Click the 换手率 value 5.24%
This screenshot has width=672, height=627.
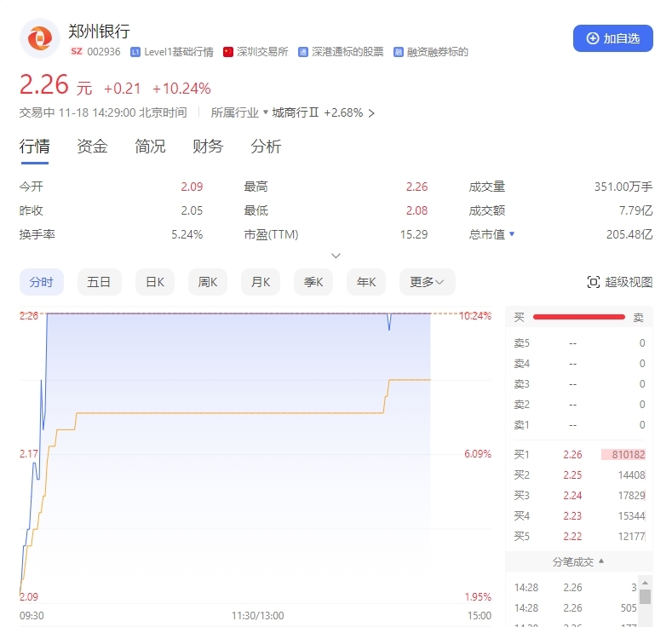coord(187,234)
